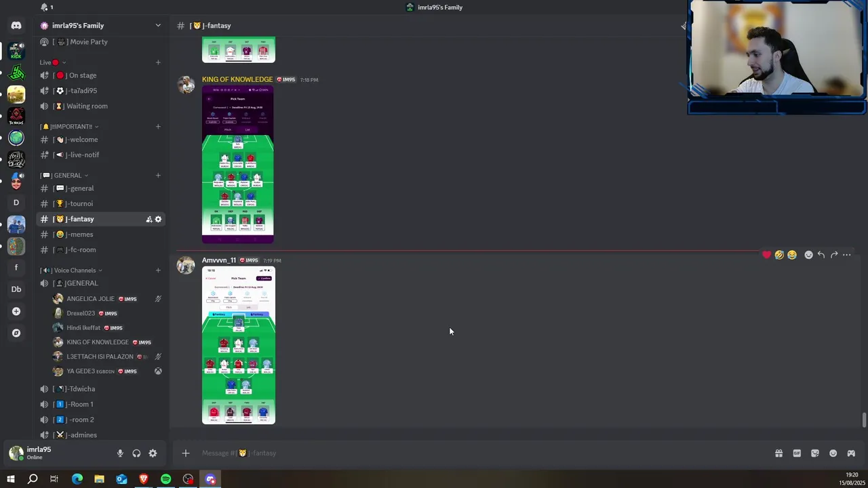Click Add a Server plus icon
The height and width of the screenshot is (488, 868).
point(16,311)
